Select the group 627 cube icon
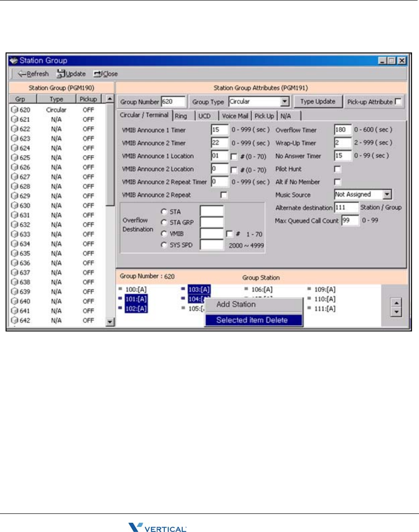The image size is (419, 532). tap(14, 176)
